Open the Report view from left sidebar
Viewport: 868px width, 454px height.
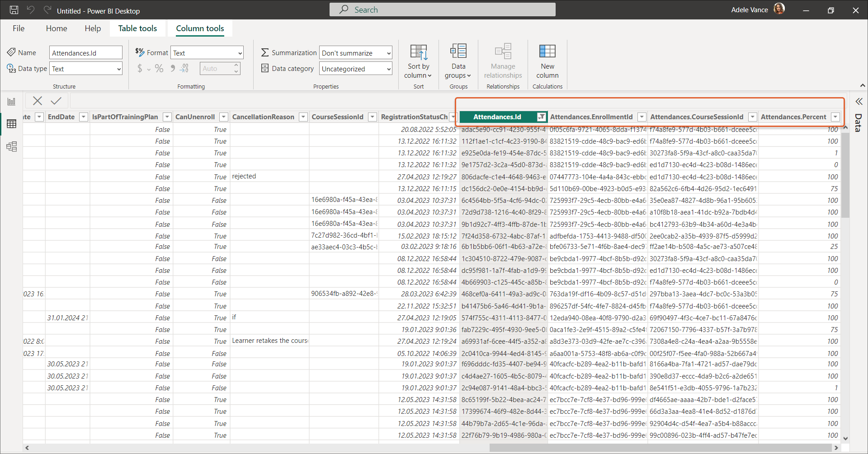pyautogui.click(x=11, y=102)
